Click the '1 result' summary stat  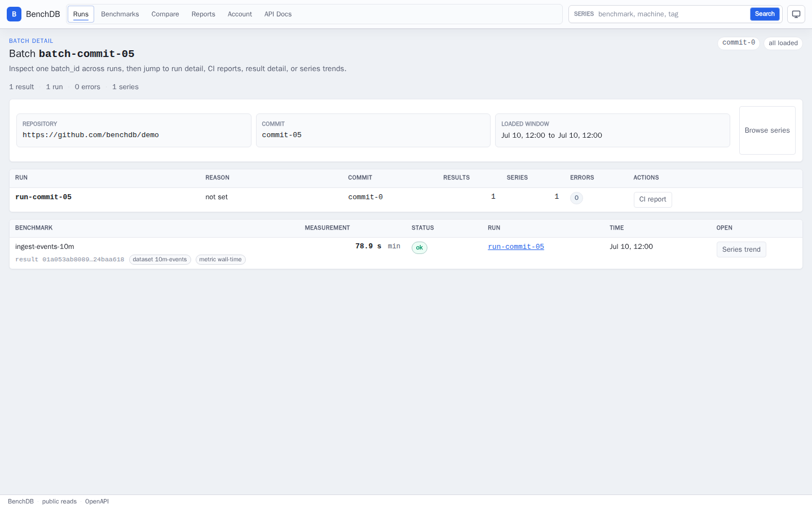pyautogui.click(x=21, y=87)
